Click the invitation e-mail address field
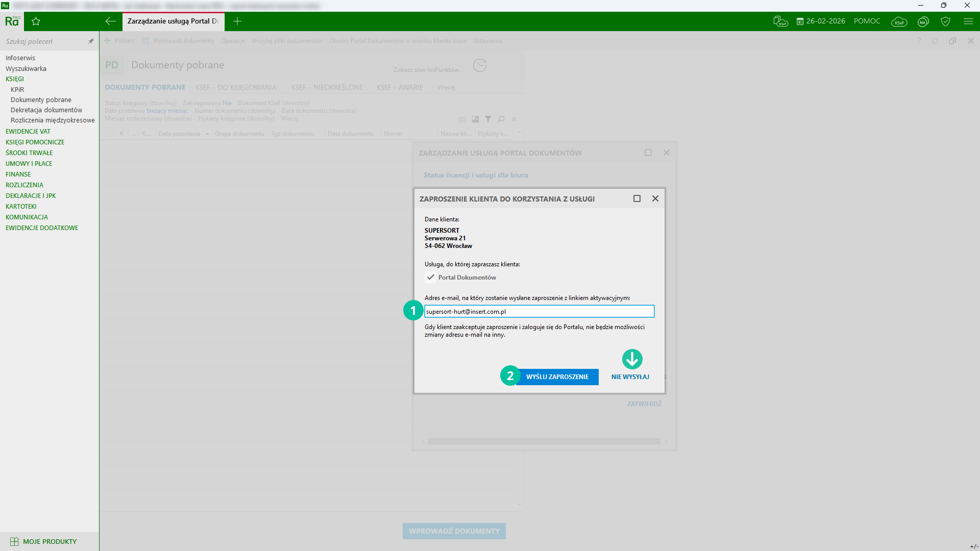 [x=539, y=312]
